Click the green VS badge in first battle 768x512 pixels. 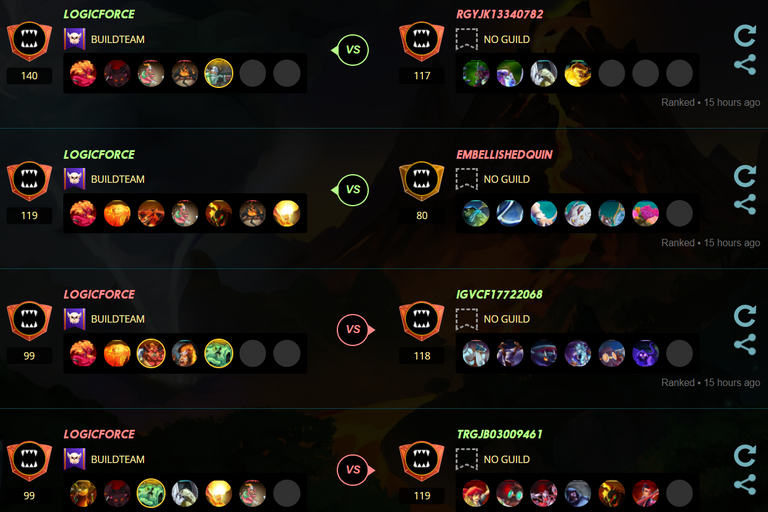point(352,50)
